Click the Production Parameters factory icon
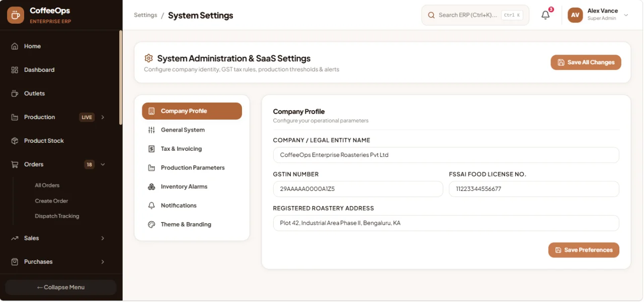 (x=151, y=168)
